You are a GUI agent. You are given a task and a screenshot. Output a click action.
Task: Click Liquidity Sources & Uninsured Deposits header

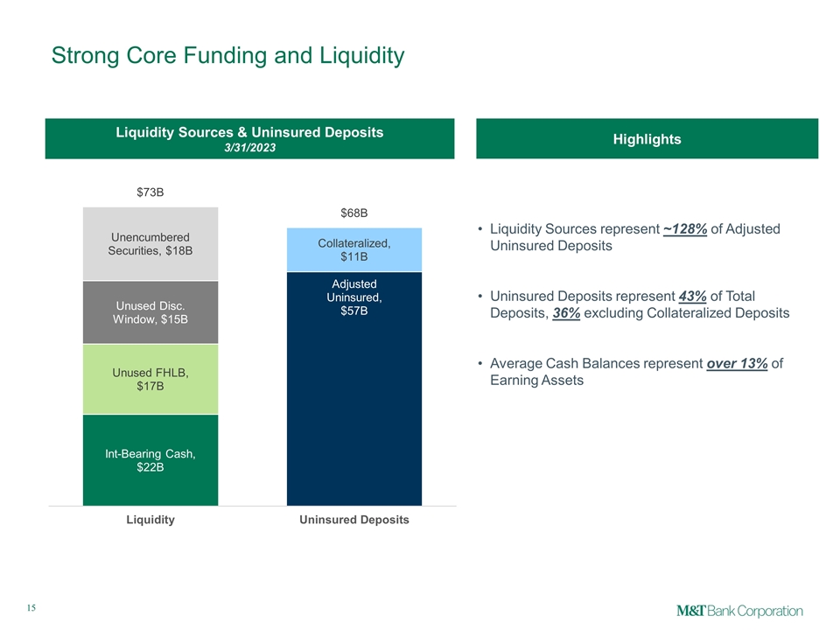point(249,132)
